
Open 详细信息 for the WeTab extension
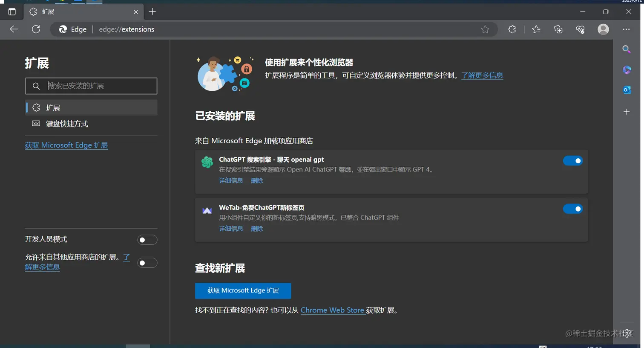click(x=231, y=229)
